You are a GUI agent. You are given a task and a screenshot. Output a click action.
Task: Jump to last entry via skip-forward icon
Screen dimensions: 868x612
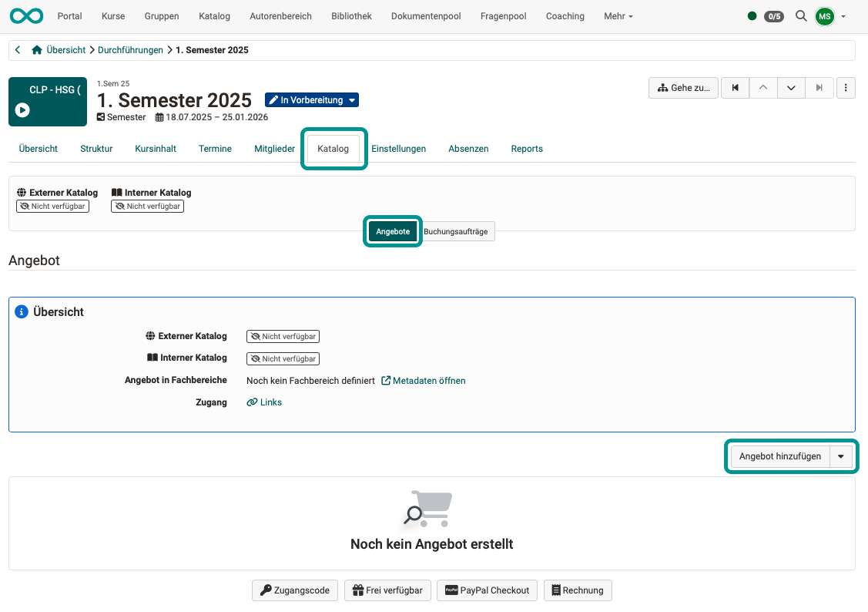[819, 87]
